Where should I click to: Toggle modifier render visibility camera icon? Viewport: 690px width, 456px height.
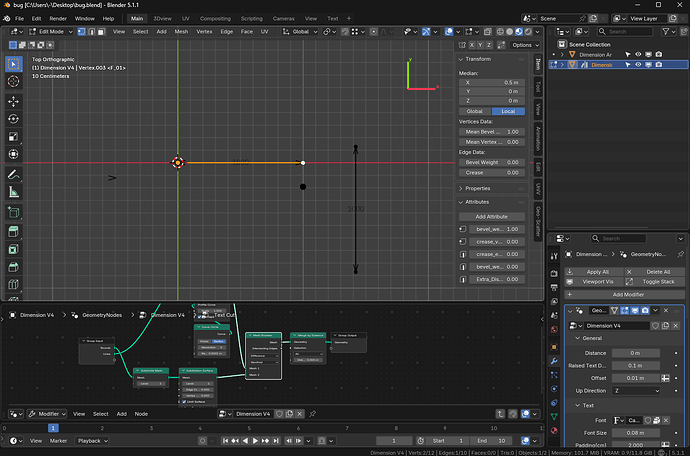point(645,310)
